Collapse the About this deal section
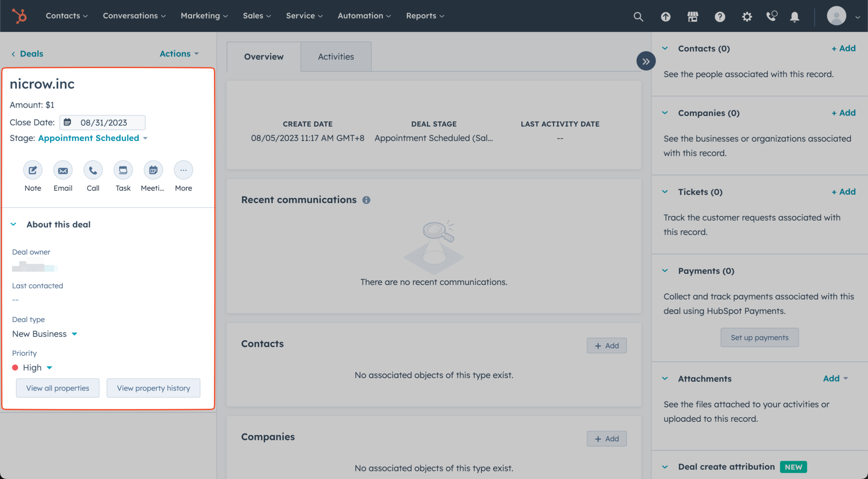The width and height of the screenshot is (868, 479). pyautogui.click(x=13, y=224)
